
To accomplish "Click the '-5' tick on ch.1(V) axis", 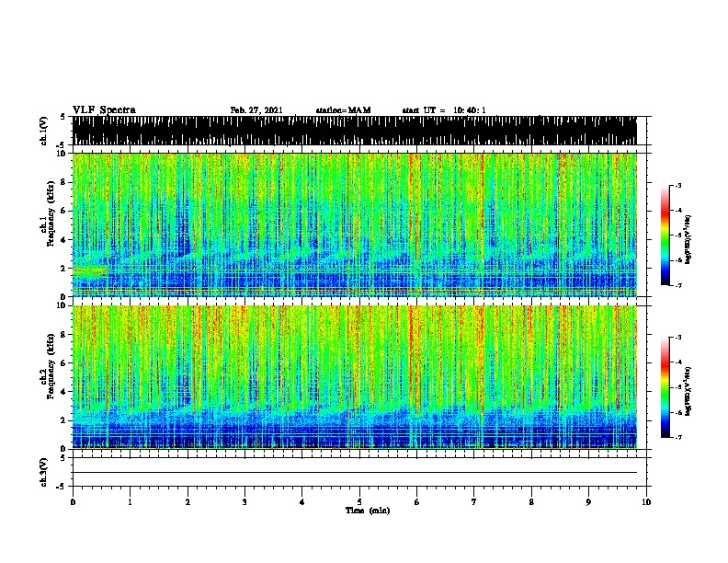I will [x=62, y=145].
